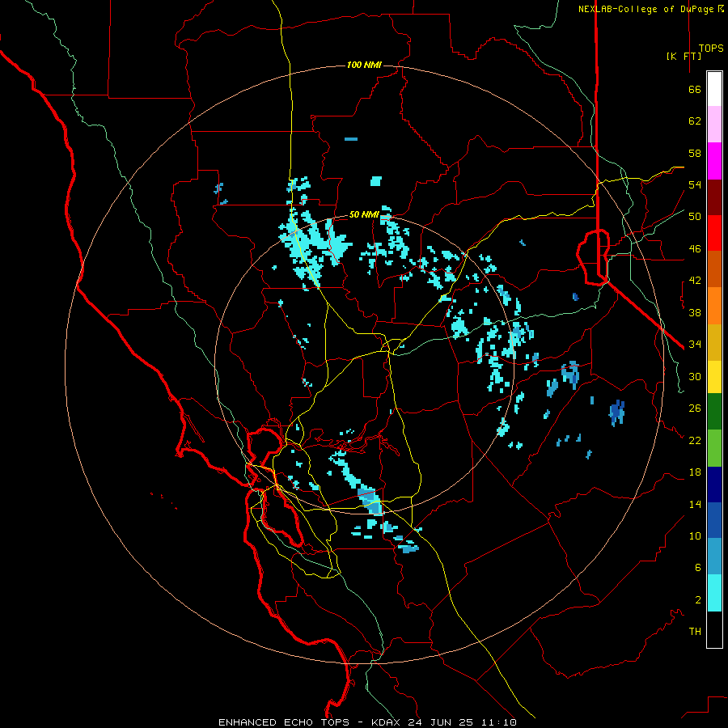This screenshot has height=728, width=728.
Task: Click the [K FT] units label
Action: [x=684, y=56]
